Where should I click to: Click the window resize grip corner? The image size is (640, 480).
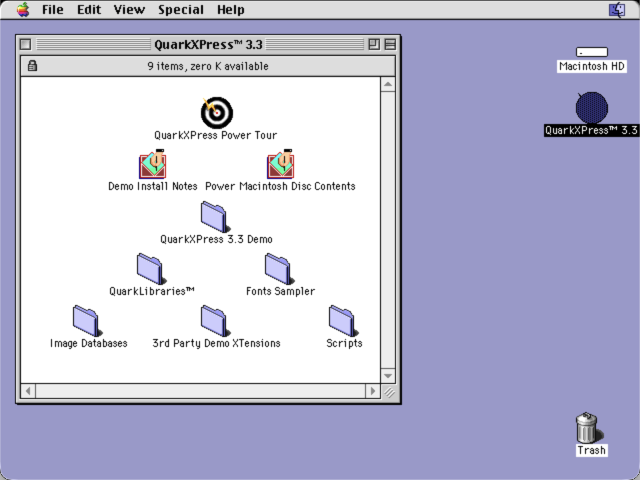coord(389,392)
